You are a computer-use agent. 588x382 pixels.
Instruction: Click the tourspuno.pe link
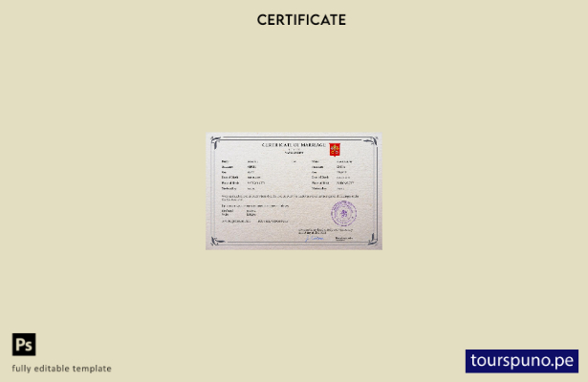tap(522, 361)
